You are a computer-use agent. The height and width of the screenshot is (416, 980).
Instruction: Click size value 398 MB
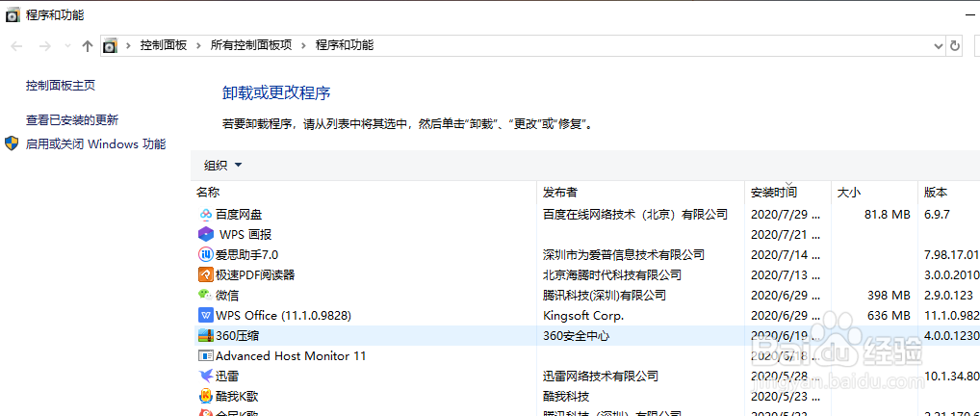(x=889, y=296)
